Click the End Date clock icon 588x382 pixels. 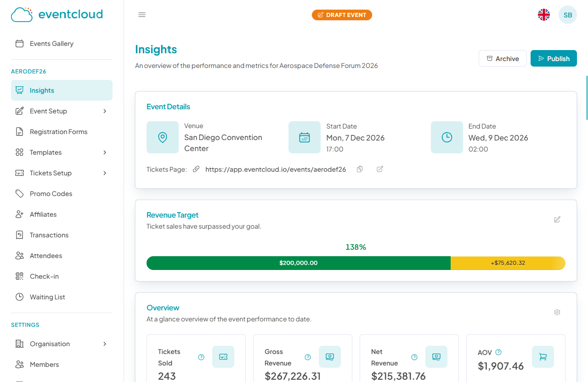(x=447, y=137)
